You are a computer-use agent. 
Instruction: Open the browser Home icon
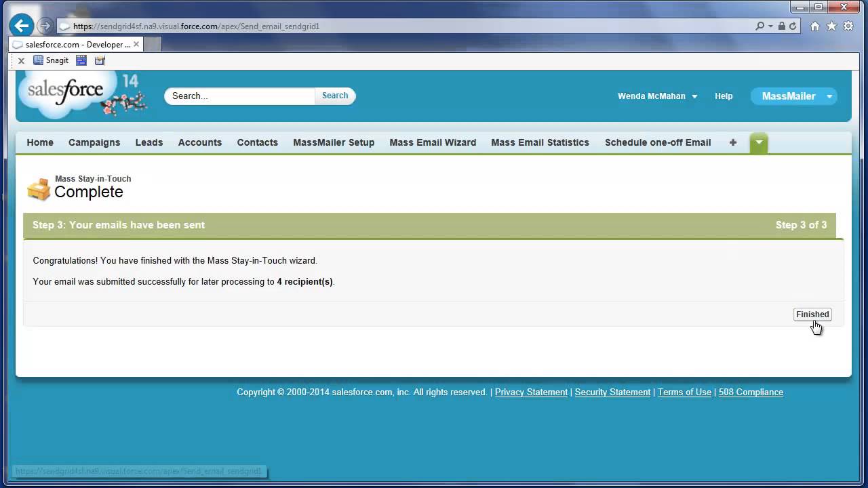[x=815, y=26]
